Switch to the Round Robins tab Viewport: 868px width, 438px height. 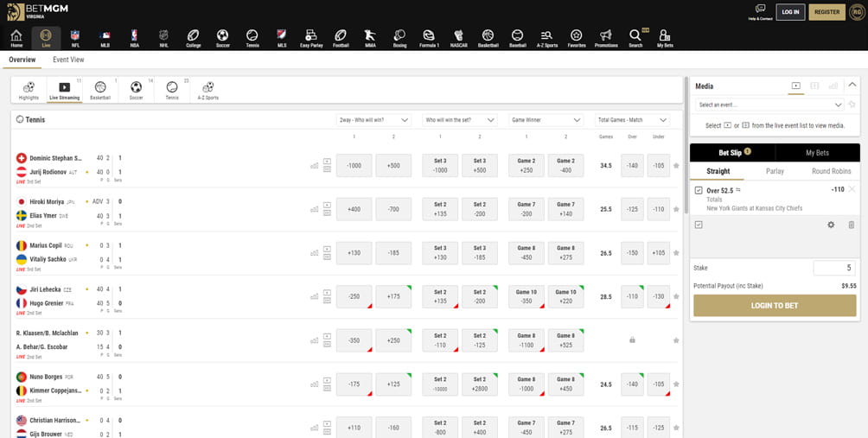pos(832,171)
